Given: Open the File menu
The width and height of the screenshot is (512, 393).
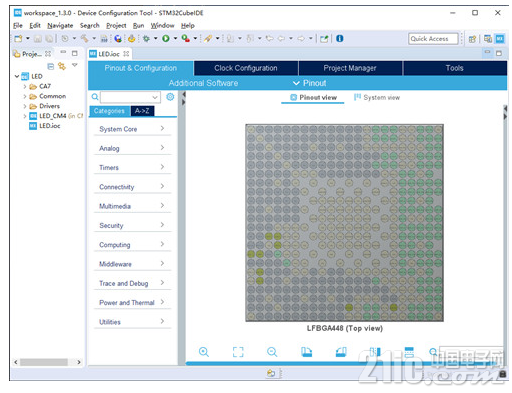Looking at the screenshot, I should point(18,25).
